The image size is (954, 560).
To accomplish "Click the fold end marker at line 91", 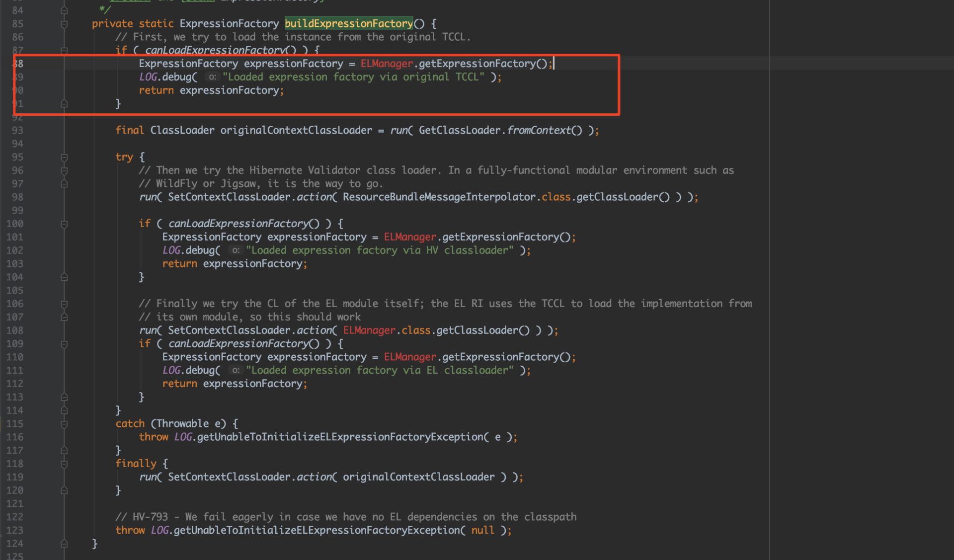I will [x=64, y=104].
